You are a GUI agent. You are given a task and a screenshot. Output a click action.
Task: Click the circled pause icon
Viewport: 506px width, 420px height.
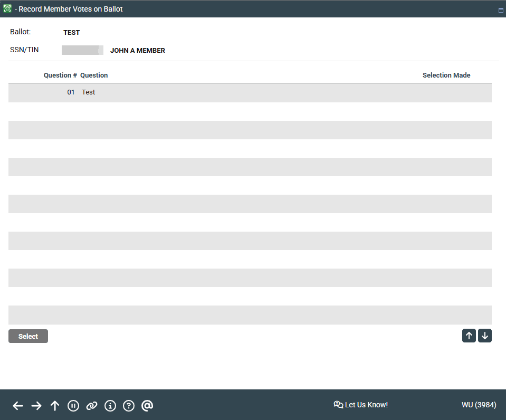click(73, 406)
